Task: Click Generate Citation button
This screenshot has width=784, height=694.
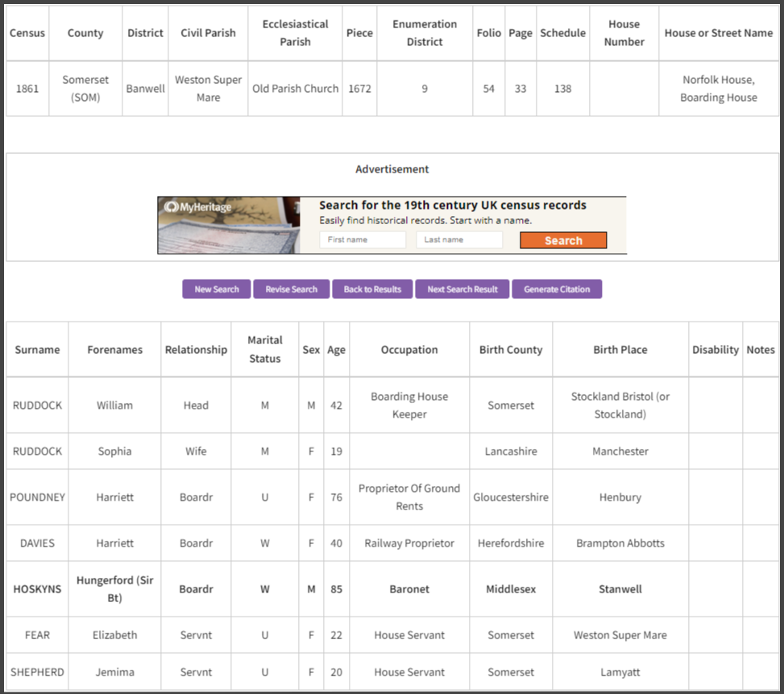Action: 557,289
